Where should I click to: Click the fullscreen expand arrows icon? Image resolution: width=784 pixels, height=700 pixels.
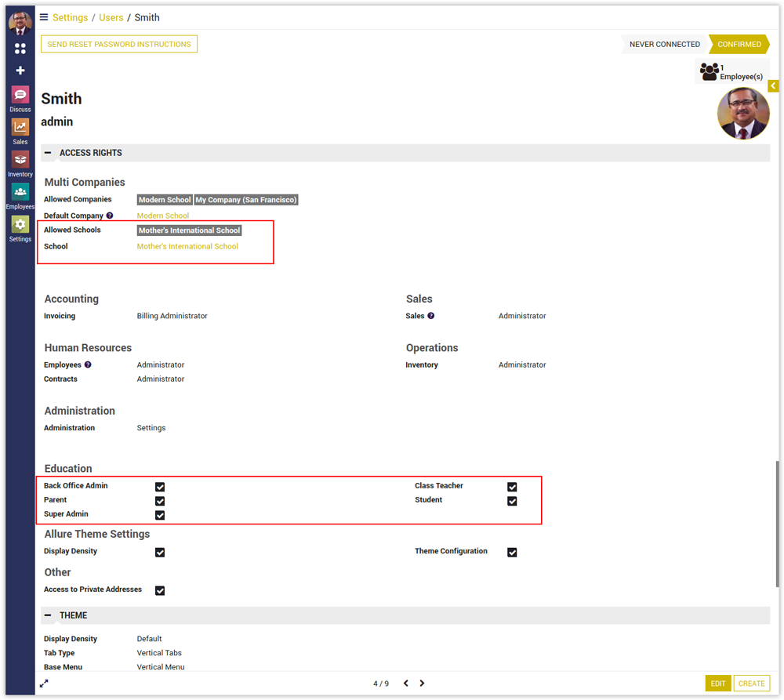[x=45, y=684]
